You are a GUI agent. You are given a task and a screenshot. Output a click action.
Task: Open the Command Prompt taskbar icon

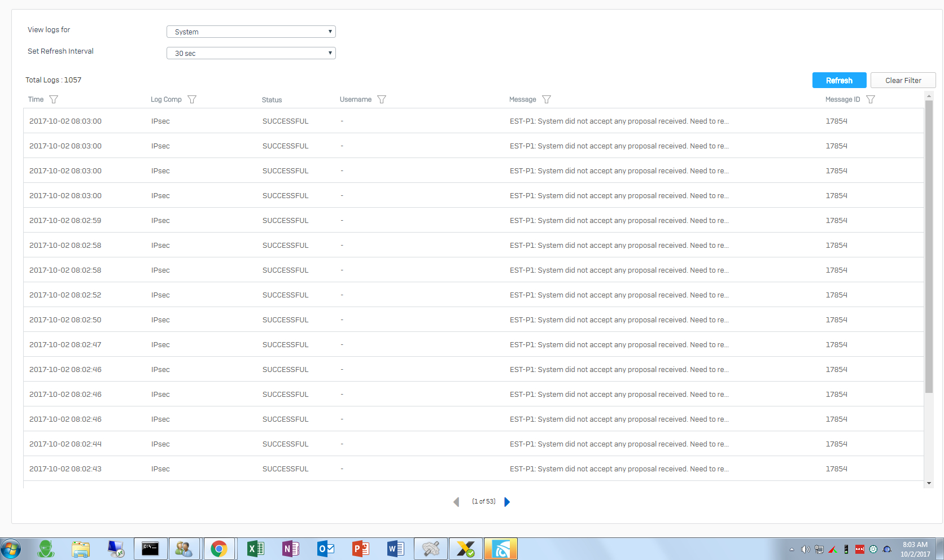tap(150, 549)
